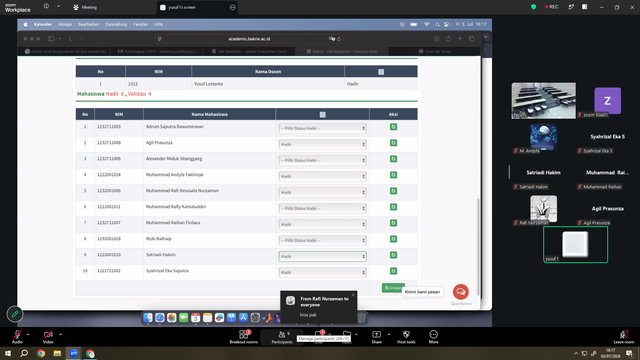Open status dropdown for Muhammad Rafly Kamaluddin

(322, 208)
